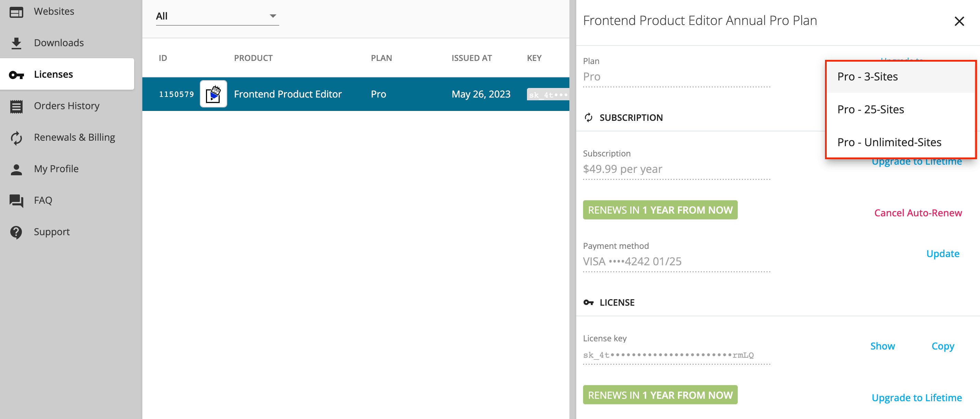Click the Orders History list icon
The image size is (980, 419).
pyautogui.click(x=16, y=106)
